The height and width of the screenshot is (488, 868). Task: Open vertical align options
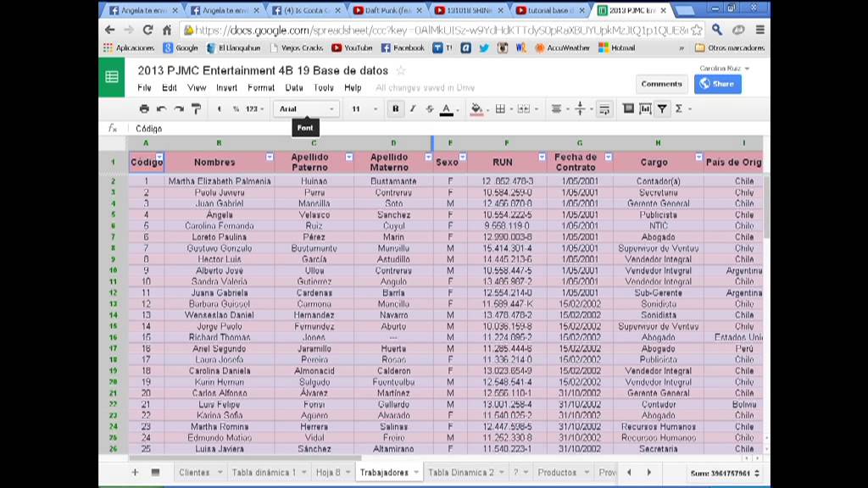[x=583, y=109]
